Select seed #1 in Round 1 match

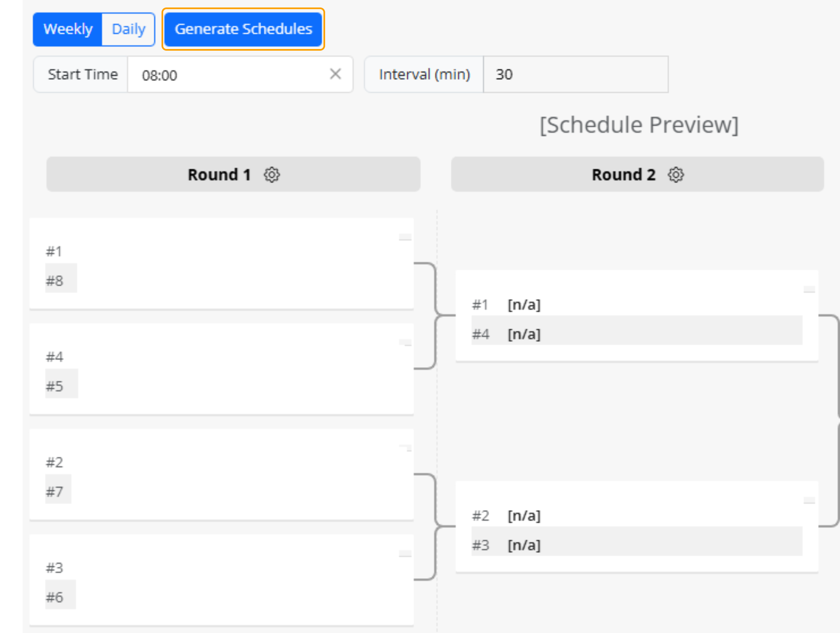tap(54, 251)
